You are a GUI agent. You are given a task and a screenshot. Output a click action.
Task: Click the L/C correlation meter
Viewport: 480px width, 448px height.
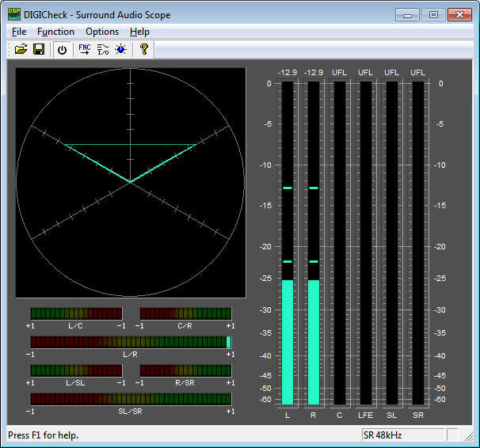[x=76, y=313]
